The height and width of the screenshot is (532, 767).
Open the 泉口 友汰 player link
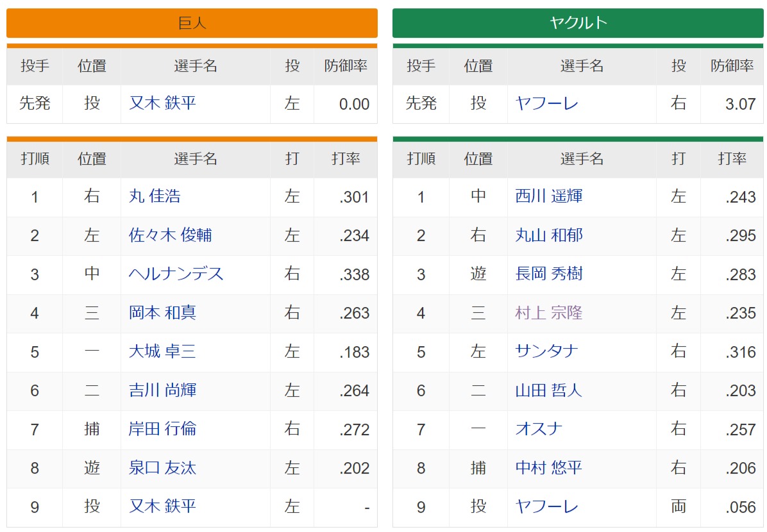click(162, 467)
